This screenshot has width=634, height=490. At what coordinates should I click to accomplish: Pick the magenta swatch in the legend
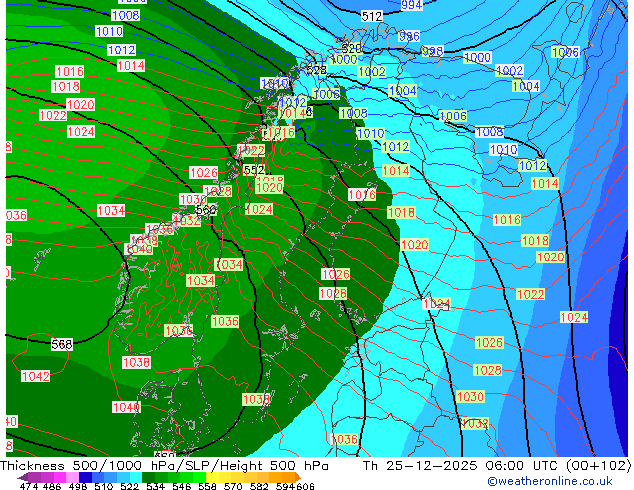(x=59, y=477)
